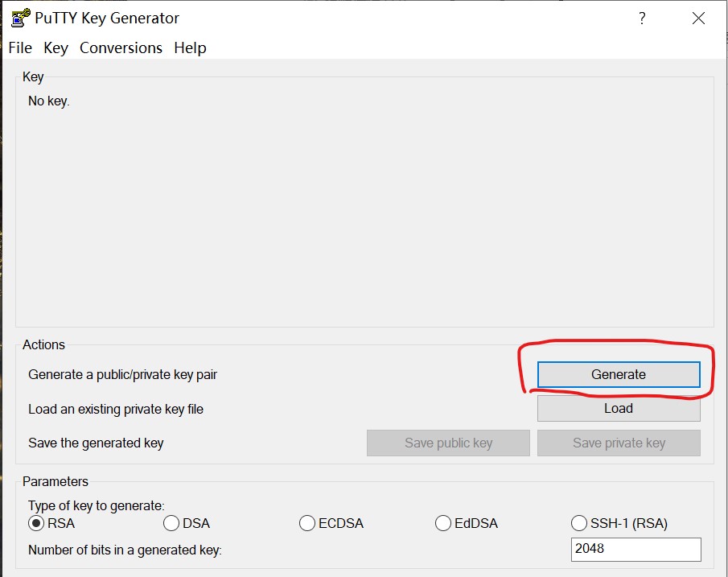Click the PuTTY Key Generator title icon

(20, 19)
